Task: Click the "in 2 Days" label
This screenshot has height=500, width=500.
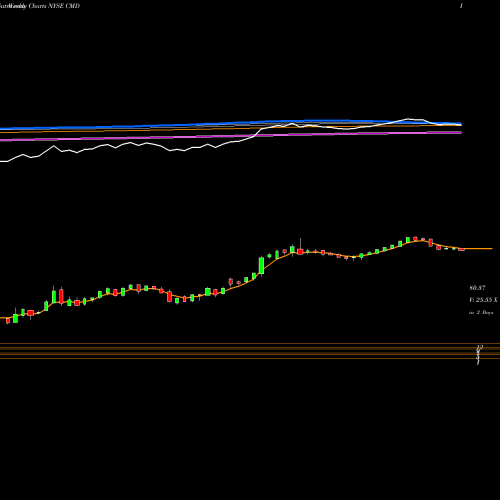Action: [x=481, y=313]
